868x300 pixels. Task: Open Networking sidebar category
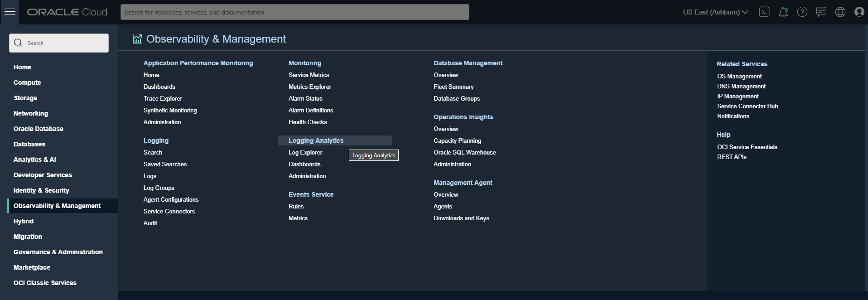coord(31,113)
